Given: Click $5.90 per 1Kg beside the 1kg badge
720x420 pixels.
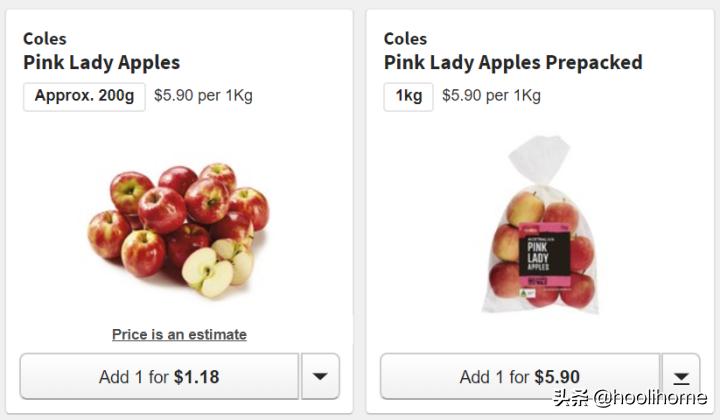Looking at the screenshot, I should [491, 96].
